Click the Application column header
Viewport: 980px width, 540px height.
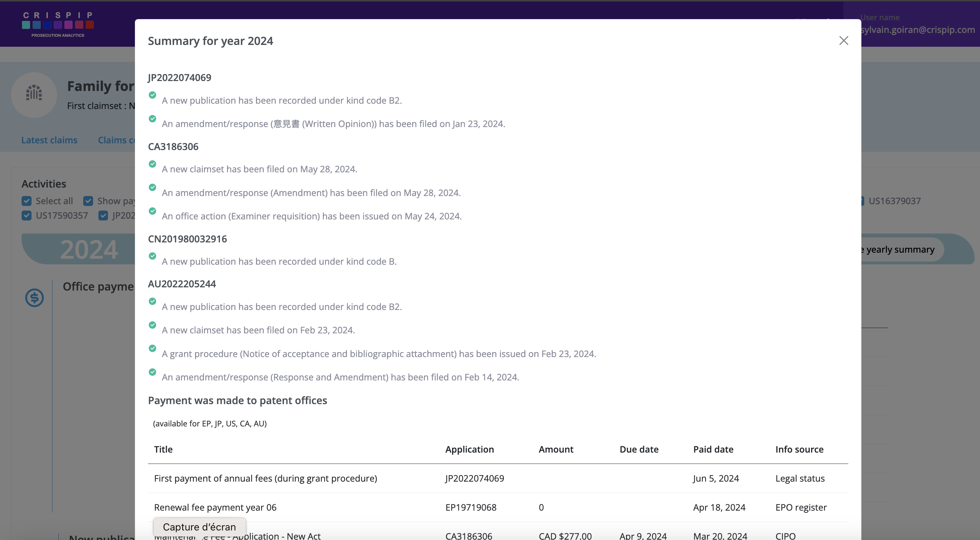[469, 449]
